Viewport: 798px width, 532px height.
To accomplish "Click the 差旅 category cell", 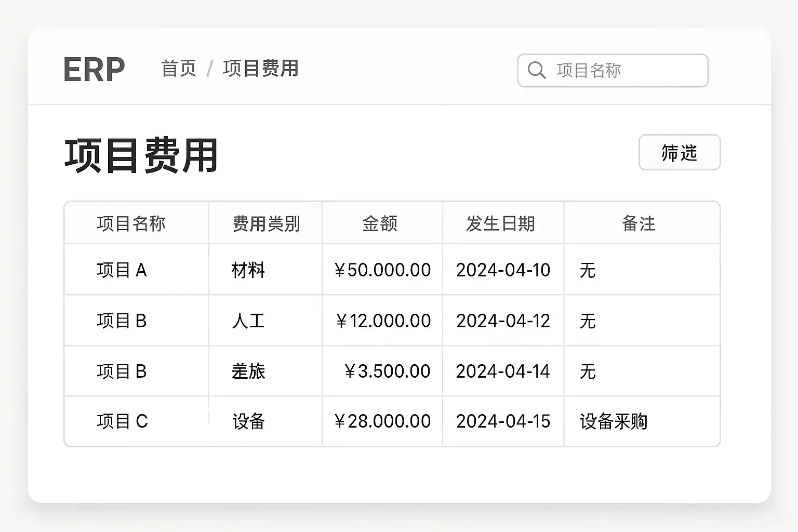I will pyautogui.click(x=248, y=371).
